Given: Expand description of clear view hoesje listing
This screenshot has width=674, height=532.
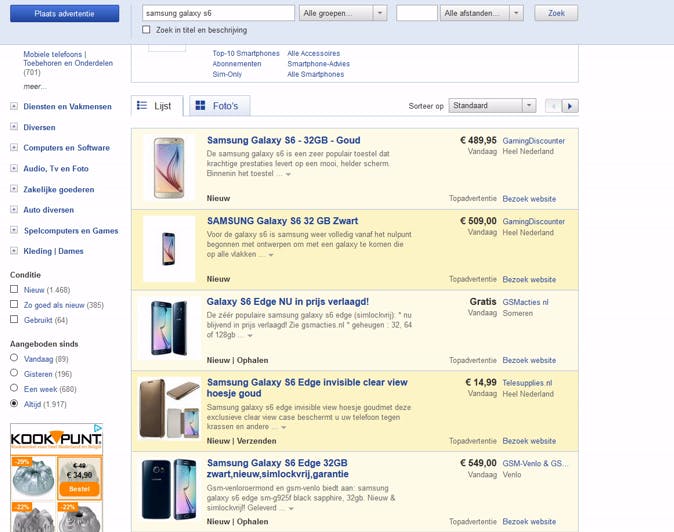Looking at the screenshot, I should (284, 427).
